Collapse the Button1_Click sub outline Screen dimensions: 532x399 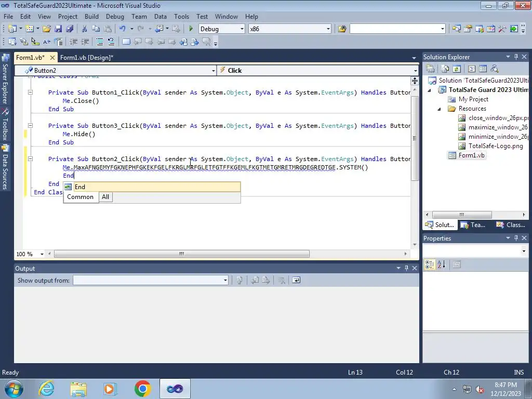(x=30, y=92)
